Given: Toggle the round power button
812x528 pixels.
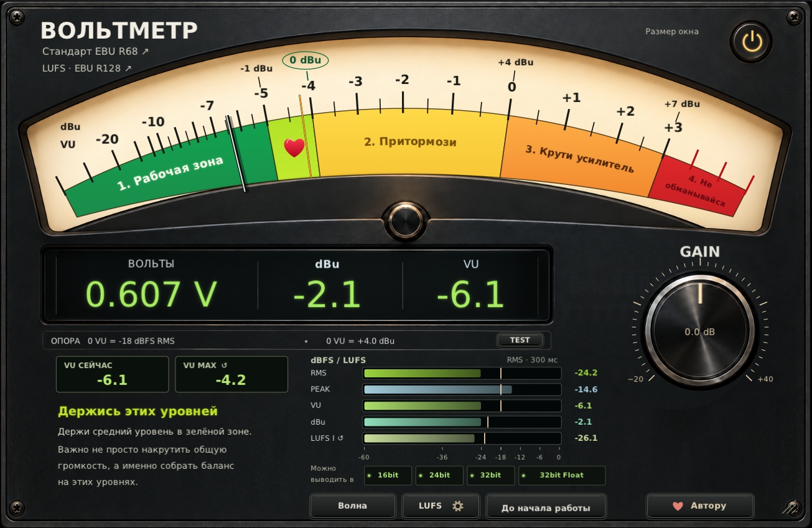Looking at the screenshot, I should point(752,42).
